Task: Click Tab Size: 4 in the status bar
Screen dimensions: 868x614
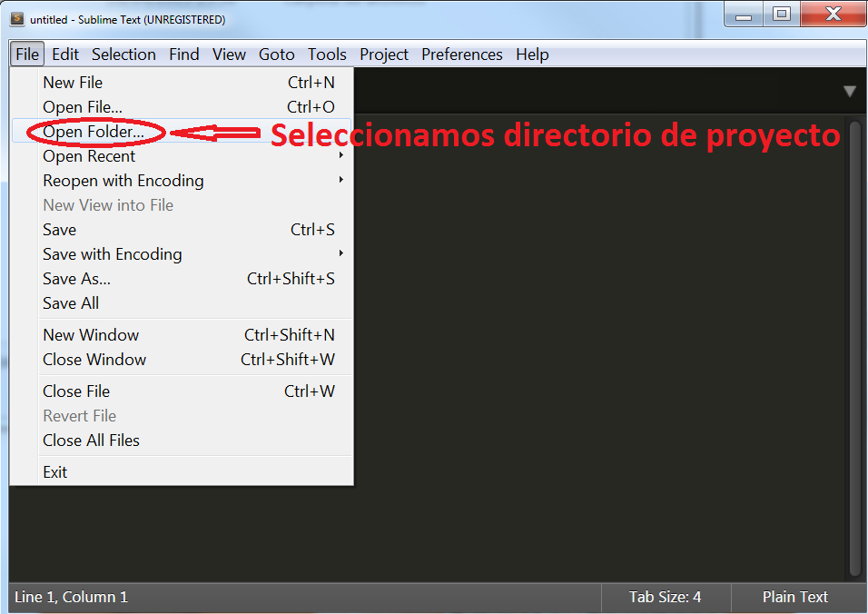Action: [x=666, y=598]
